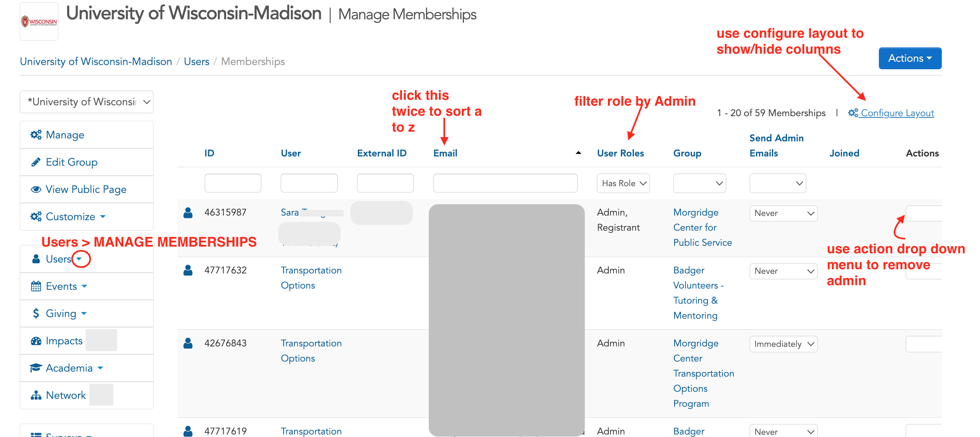Viewport: 980px width, 437px height.
Task: Click the Manage gears icon
Action: (x=36, y=135)
